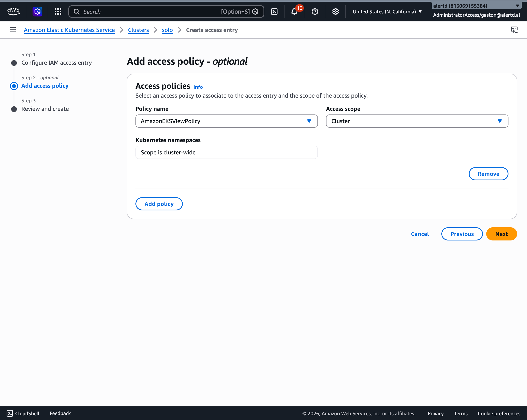
Task: Go to step Review and create
Action: tap(45, 108)
